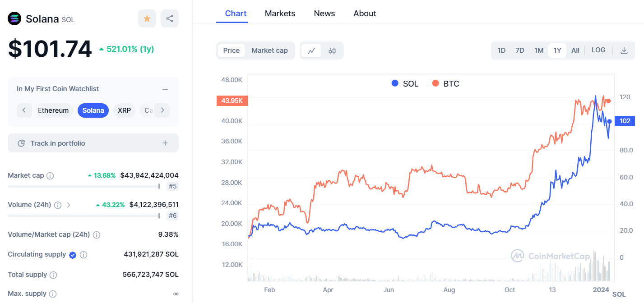This screenshot has height=303, width=644.
Task: Click the 102 SOL price label
Action: (x=625, y=121)
